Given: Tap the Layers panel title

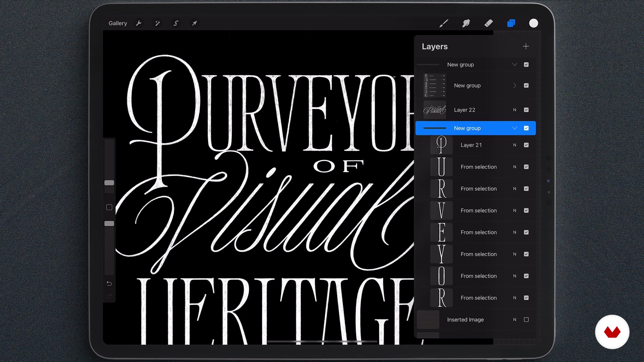Looking at the screenshot, I should [435, 47].
